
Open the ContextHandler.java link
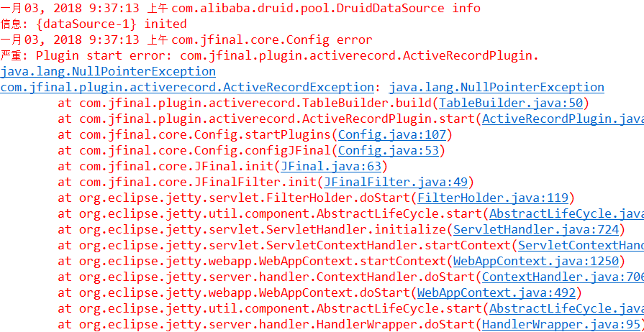(x=563, y=277)
